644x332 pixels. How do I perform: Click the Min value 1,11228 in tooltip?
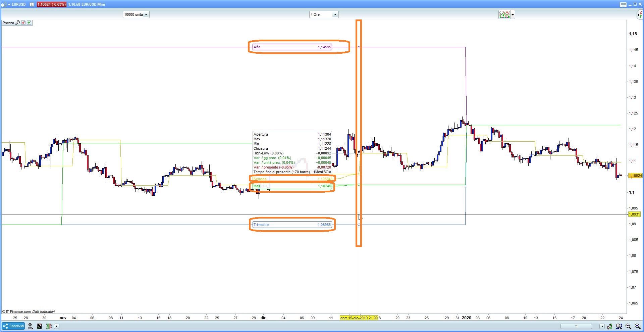pos(324,144)
